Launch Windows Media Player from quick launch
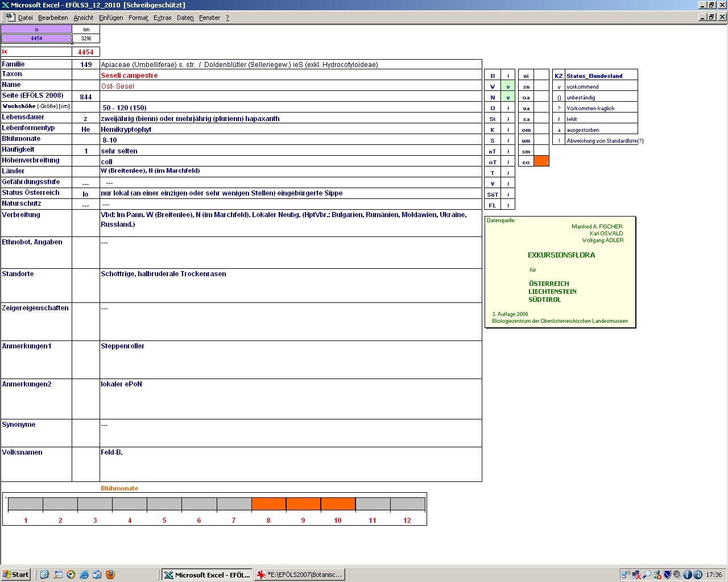The width and height of the screenshot is (728, 582). coord(71,575)
